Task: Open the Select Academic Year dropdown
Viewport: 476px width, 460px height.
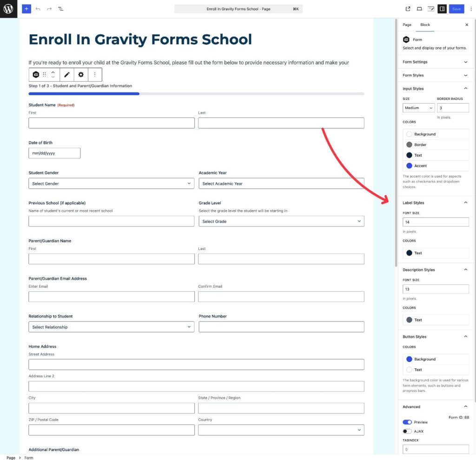Action: [281, 184]
